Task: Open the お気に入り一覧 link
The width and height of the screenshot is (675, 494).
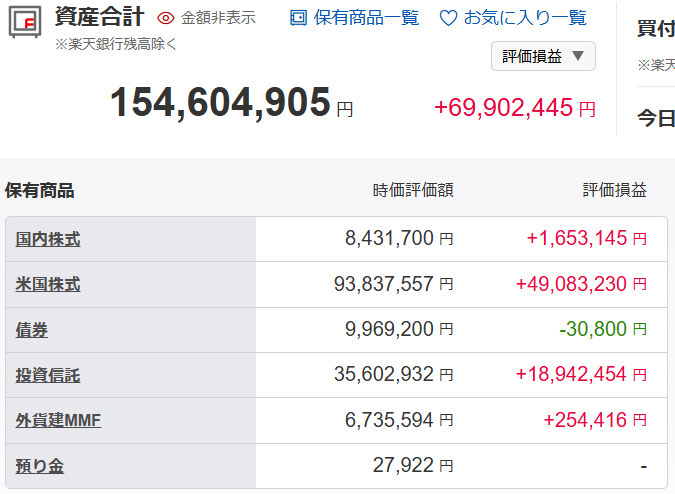Action: (x=525, y=18)
